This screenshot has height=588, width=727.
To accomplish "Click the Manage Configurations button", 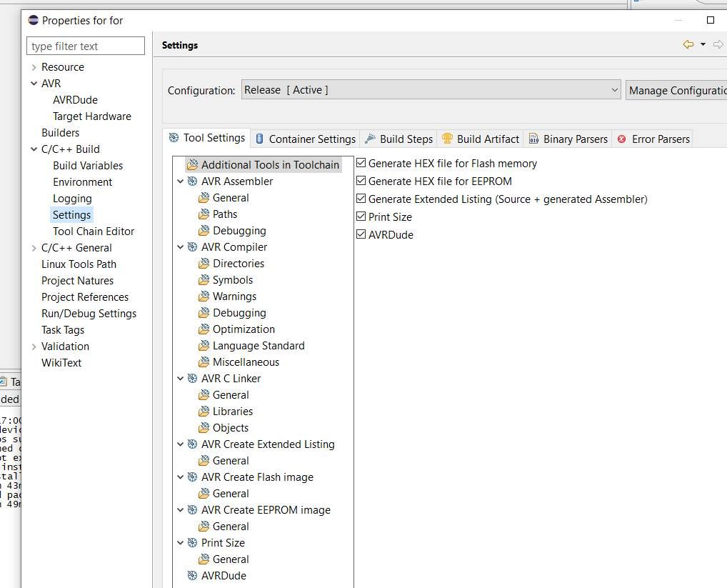I will [x=676, y=91].
